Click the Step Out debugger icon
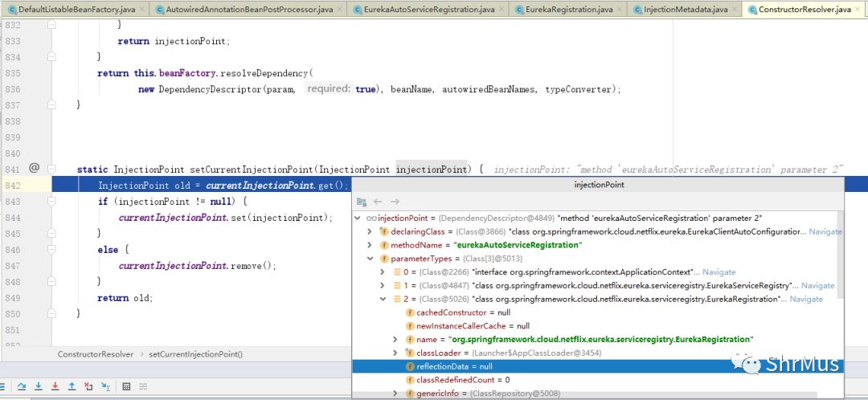 (x=72, y=386)
